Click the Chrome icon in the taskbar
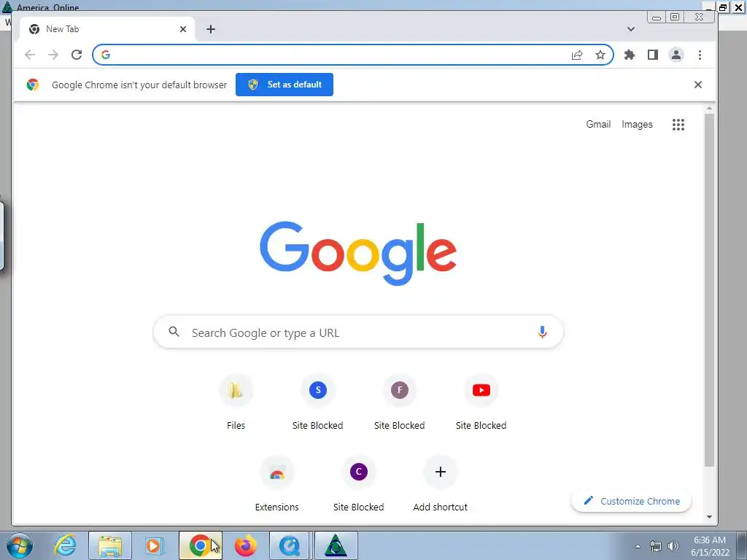The height and width of the screenshot is (560, 747). [x=201, y=545]
